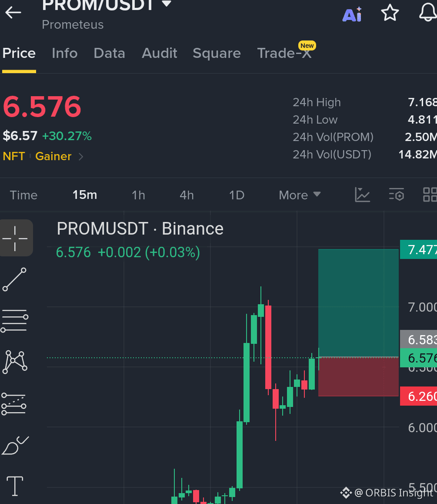Open the Gainer ranking link
This screenshot has height=504, width=437.
[x=53, y=156]
